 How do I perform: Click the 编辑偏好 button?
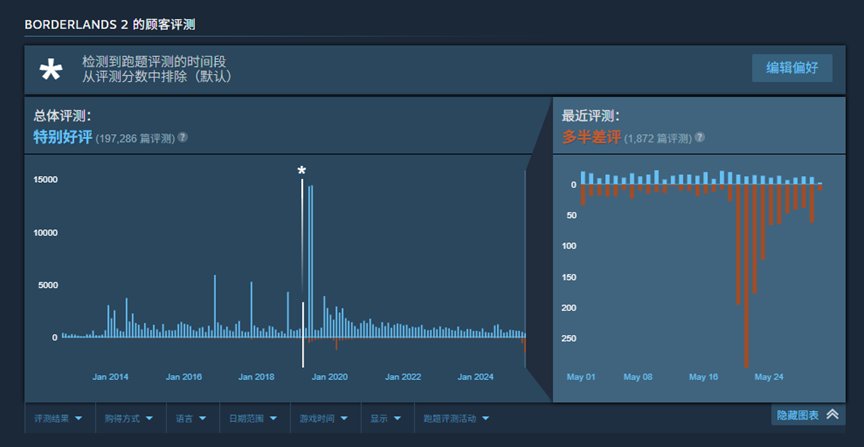[x=792, y=68]
